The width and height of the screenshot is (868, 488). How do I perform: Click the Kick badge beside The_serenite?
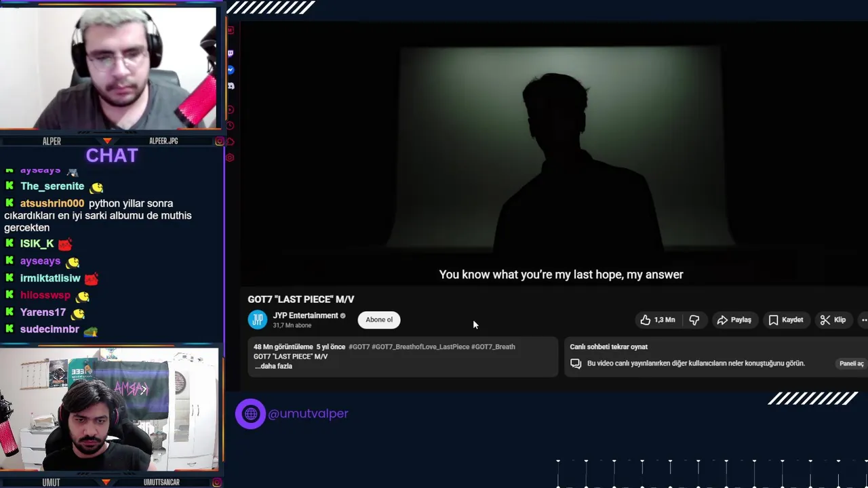9,186
